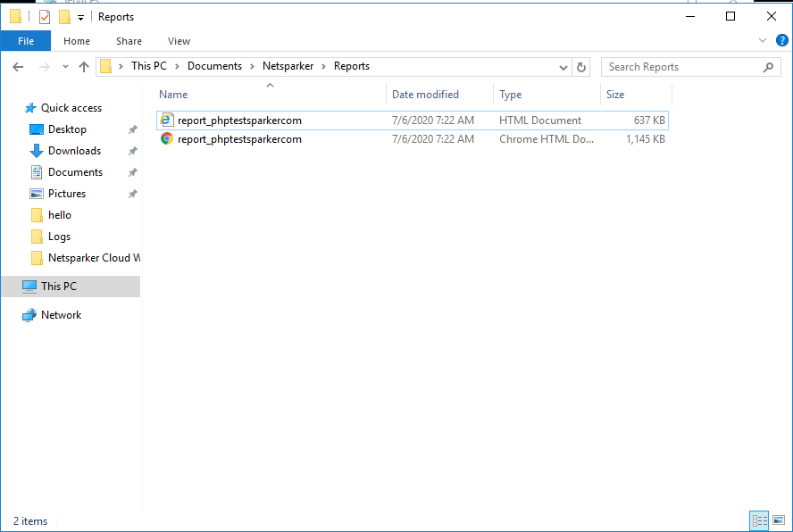Image resolution: width=793 pixels, height=532 pixels.
Task: Open the View ribbon tab
Action: tap(179, 41)
